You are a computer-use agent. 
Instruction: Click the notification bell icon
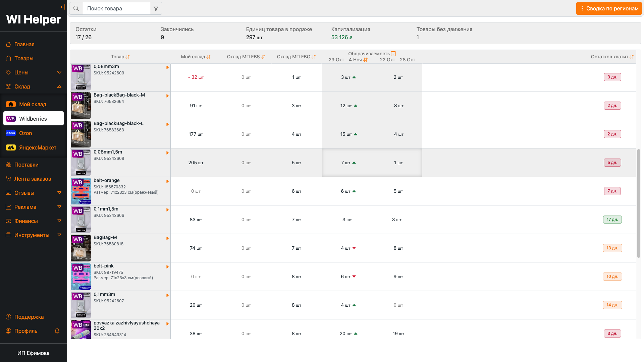coord(57,331)
